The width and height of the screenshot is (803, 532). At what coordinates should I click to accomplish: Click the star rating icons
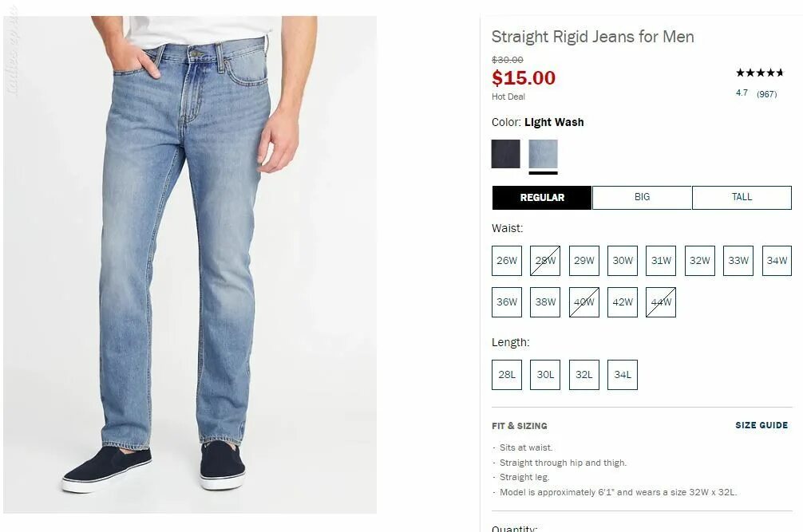coord(760,73)
